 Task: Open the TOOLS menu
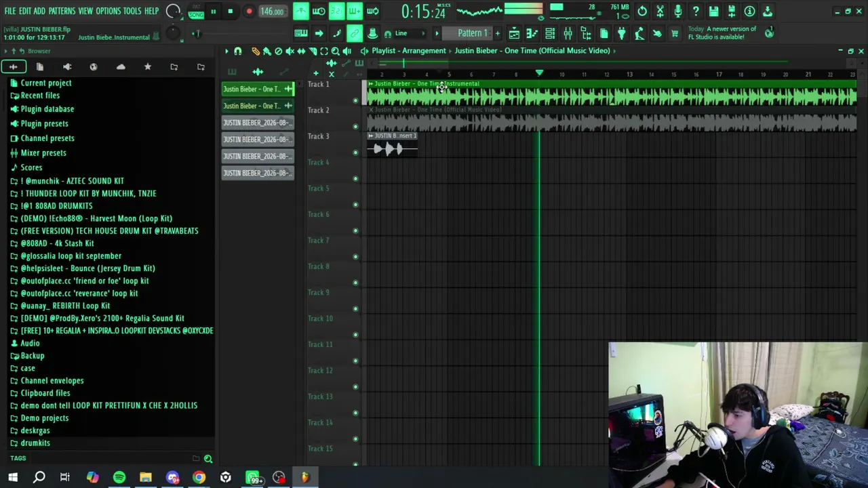pos(132,12)
